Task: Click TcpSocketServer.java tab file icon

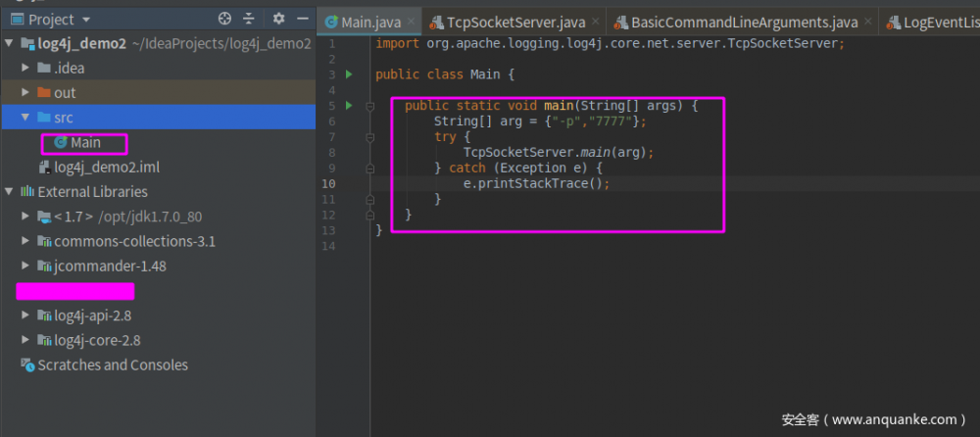Action: (436, 24)
